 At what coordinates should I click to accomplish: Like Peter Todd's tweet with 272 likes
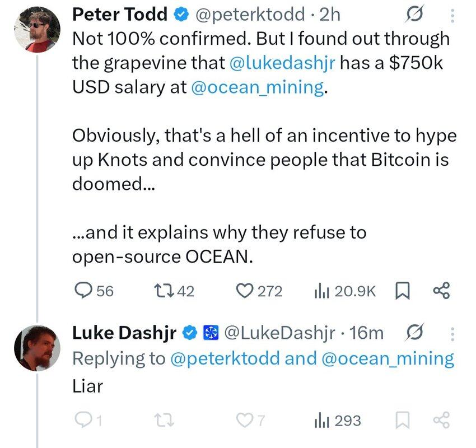point(259,291)
